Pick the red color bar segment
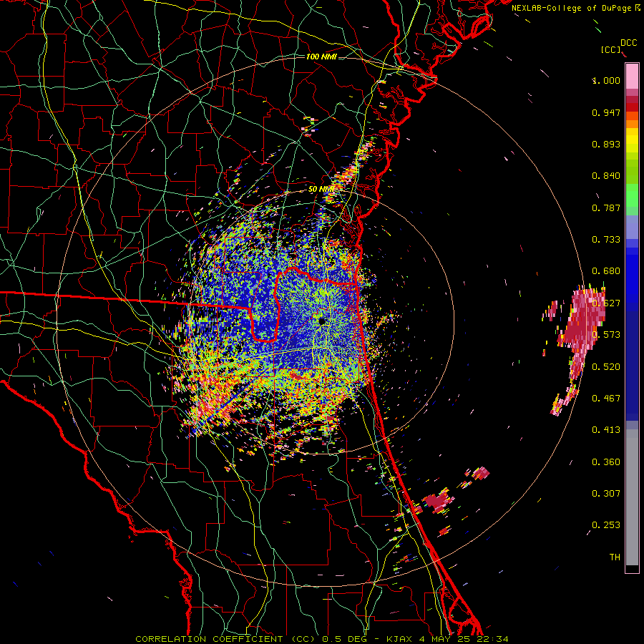Screen dimensions: 644x644 [x=632, y=107]
